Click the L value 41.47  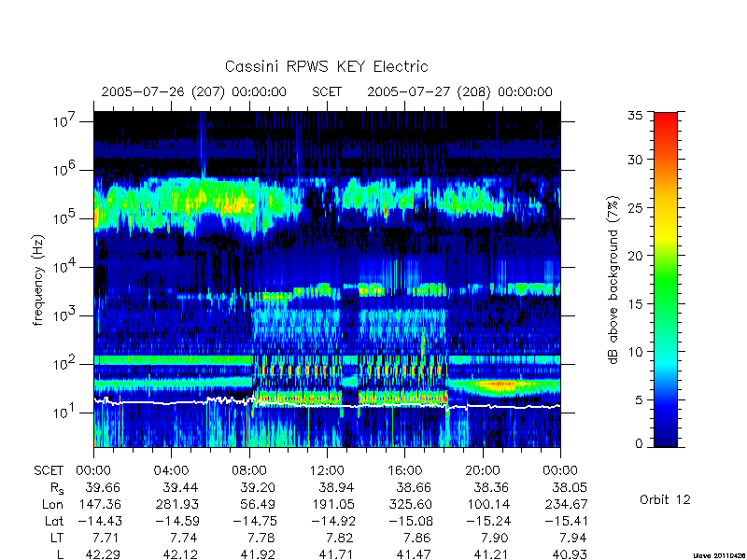click(x=414, y=554)
